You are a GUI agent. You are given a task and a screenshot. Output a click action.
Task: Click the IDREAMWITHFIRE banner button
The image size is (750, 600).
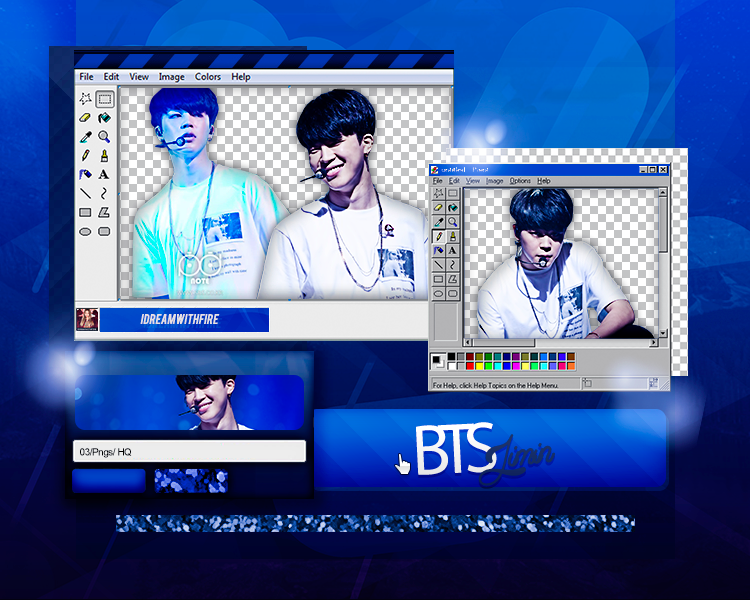(184, 320)
